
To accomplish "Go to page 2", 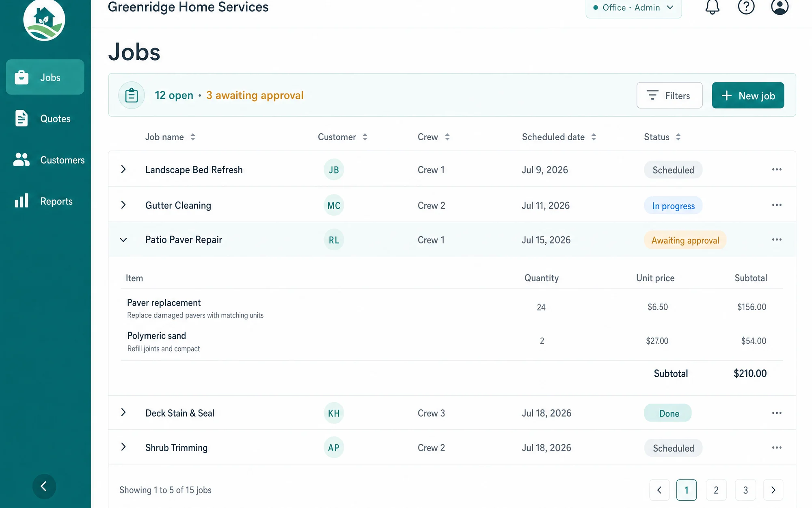I will [716, 490].
